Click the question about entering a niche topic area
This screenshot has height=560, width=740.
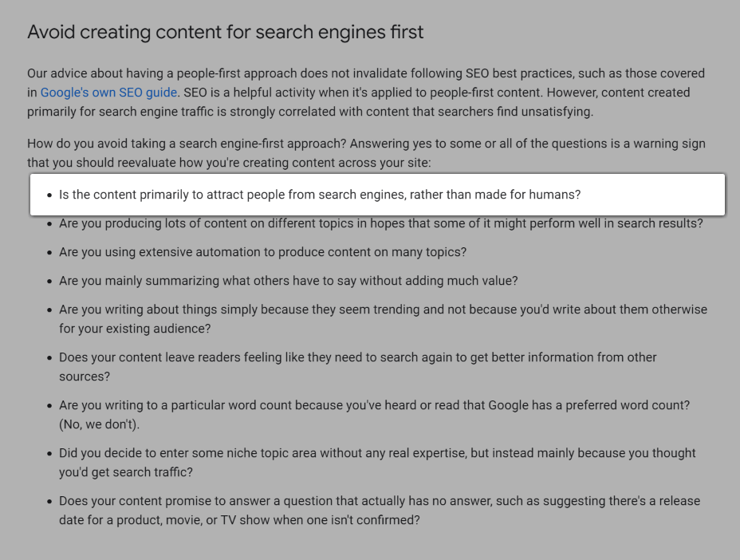pyautogui.click(x=377, y=453)
